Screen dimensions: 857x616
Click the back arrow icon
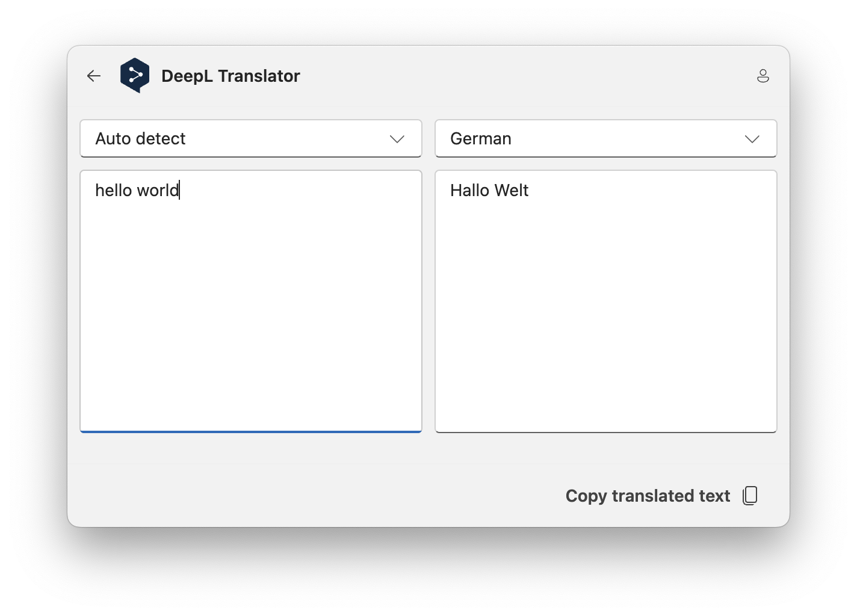tap(94, 76)
